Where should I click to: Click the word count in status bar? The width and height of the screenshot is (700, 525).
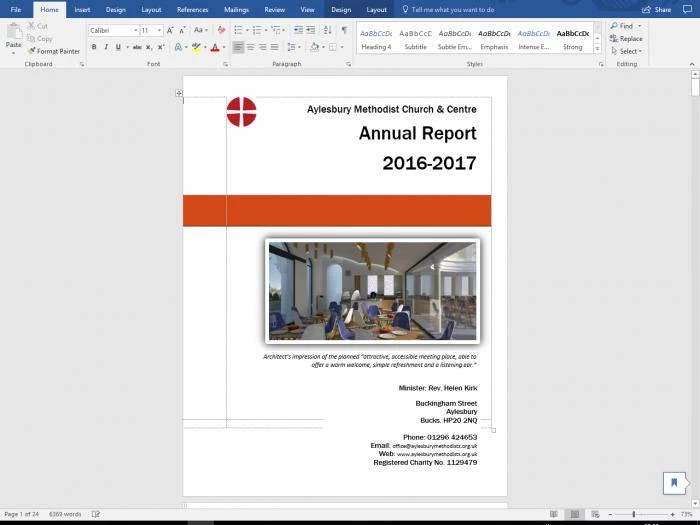pyautogui.click(x=65, y=514)
